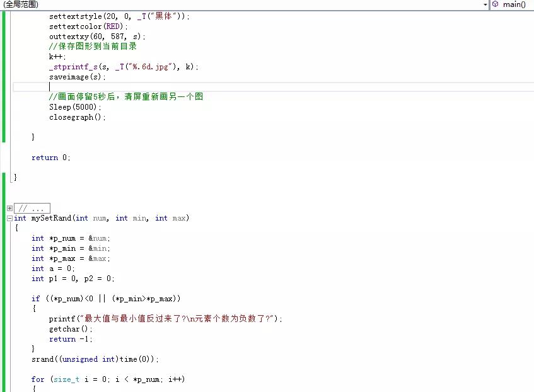The width and height of the screenshot is (534, 392).
Task: Click the 'k++;' statement
Action: coord(57,57)
